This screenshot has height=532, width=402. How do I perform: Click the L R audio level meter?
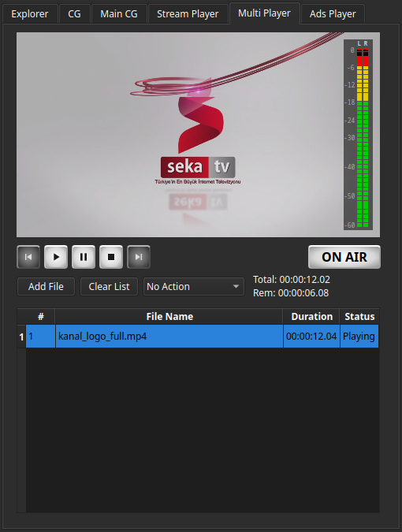point(358,135)
